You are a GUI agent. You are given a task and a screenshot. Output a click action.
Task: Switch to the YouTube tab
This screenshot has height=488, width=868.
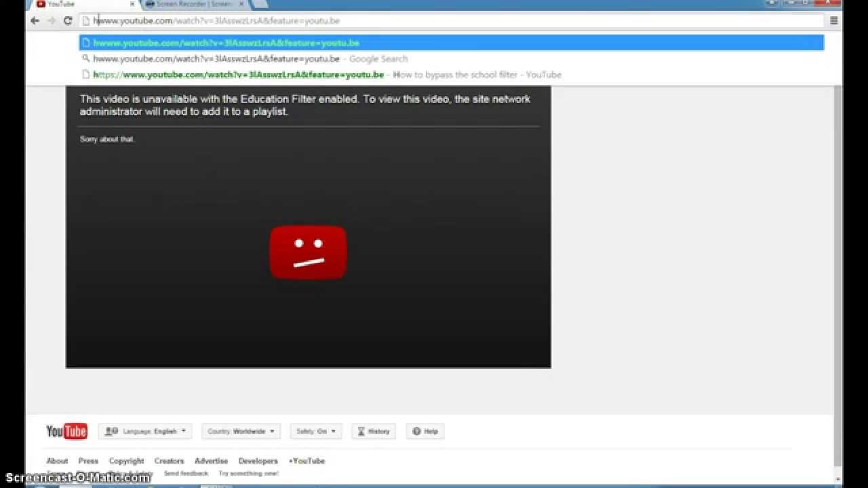click(x=83, y=4)
